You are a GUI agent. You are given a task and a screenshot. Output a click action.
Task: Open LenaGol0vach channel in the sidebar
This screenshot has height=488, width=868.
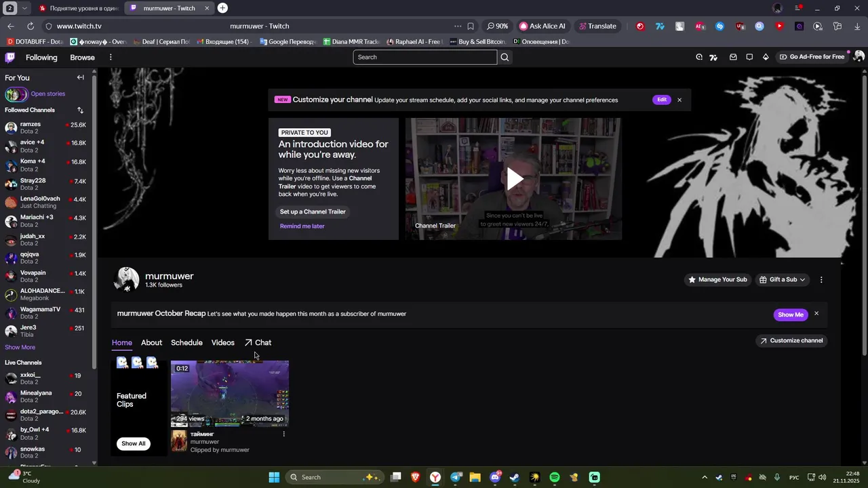(45, 202)
